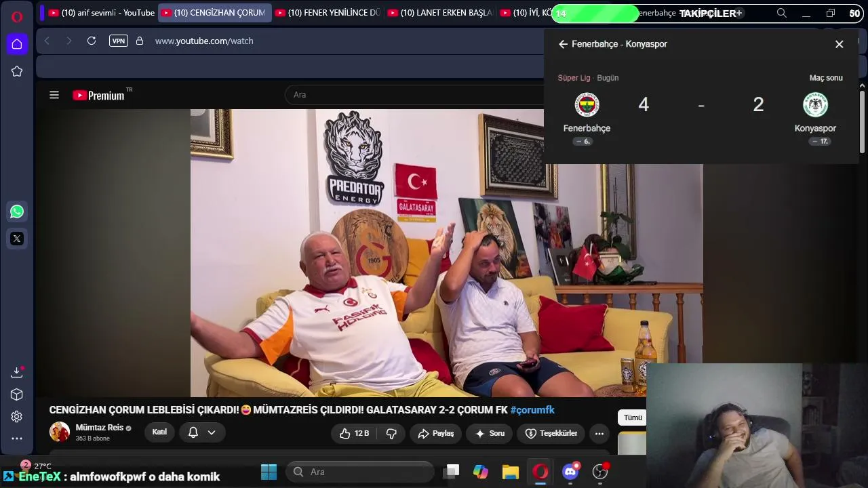Click the Teşekkürler thanks button
The width and height of the screenshot is (868, 488).
pyautogui.click(x=551, y=433)
